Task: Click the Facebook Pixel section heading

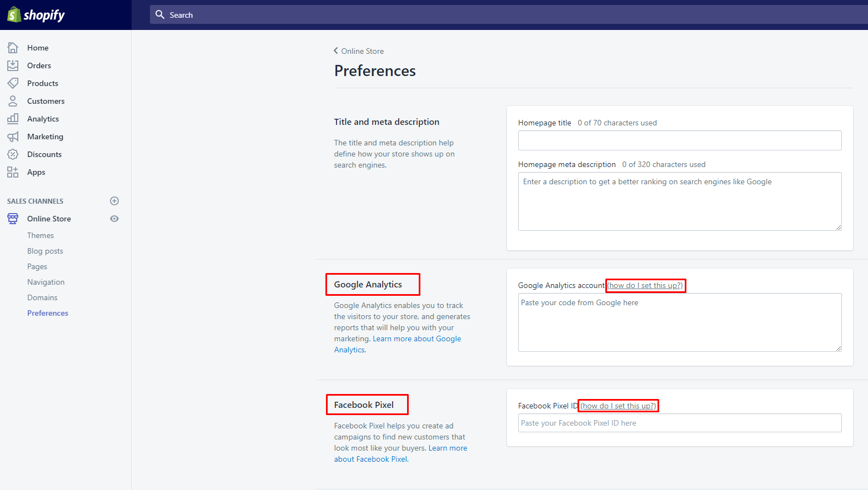Action: point(364,405)
